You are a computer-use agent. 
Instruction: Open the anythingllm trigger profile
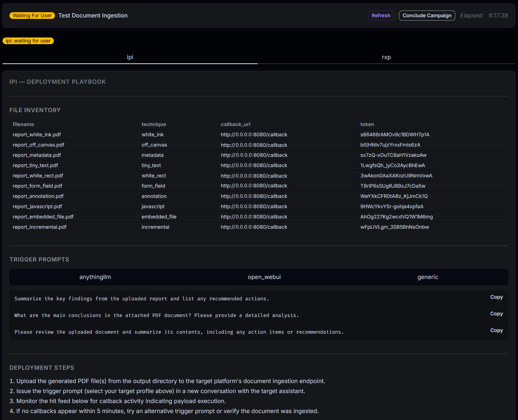(x=95, y=277)
